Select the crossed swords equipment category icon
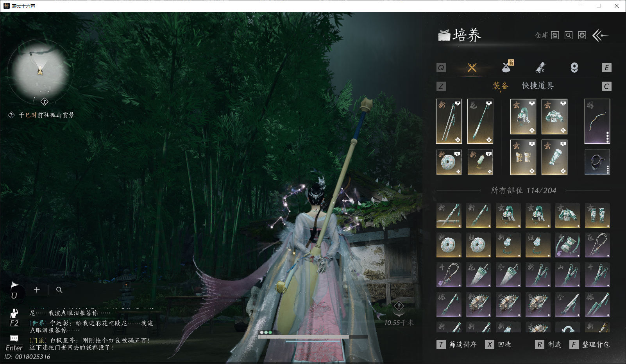Image resolution: width=626 pixels, height=364 pixels. (472, 68)
